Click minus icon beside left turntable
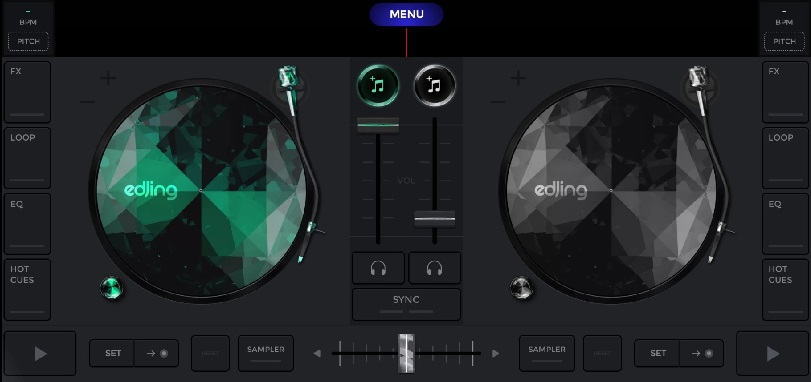This screenshot has height=382, width=811. [87, 101]
